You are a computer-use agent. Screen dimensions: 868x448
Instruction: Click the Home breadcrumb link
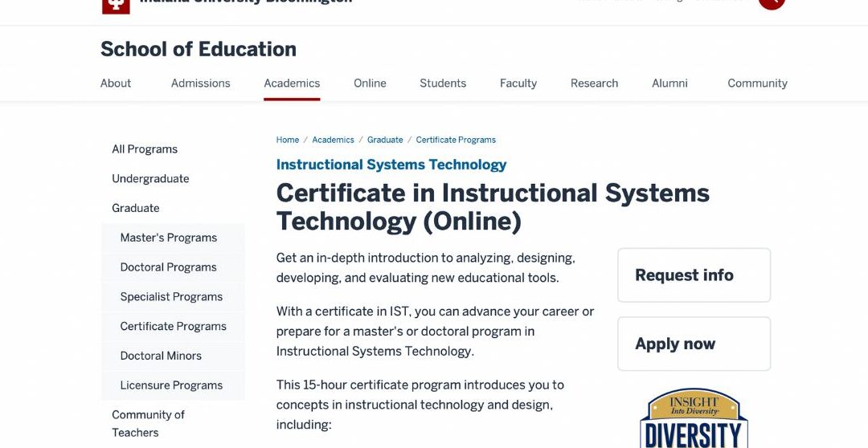pos(287,140)
